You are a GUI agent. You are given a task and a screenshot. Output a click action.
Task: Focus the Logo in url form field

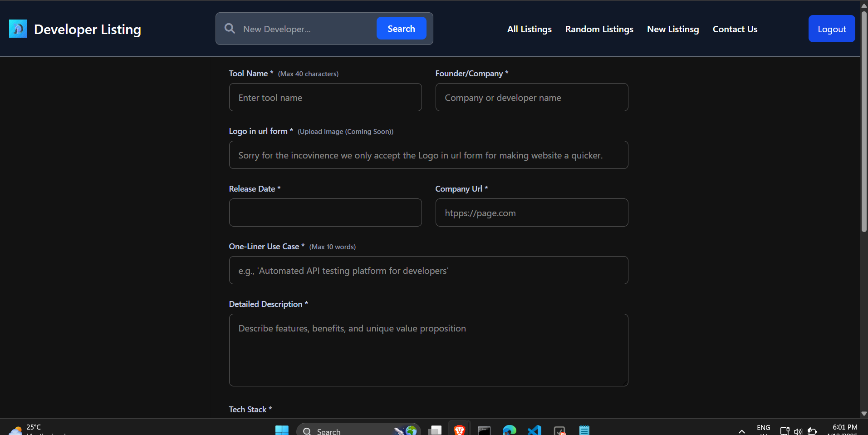pyautogui.click(x=428, y=155)
